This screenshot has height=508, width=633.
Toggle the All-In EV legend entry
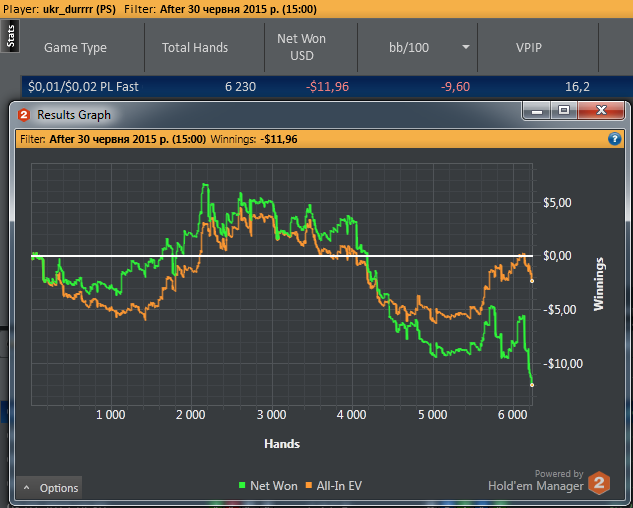[333, 485]
